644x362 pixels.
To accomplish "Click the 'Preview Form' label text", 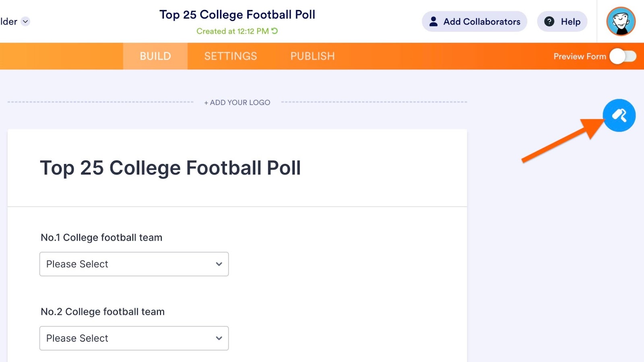I will click(580, 57).
